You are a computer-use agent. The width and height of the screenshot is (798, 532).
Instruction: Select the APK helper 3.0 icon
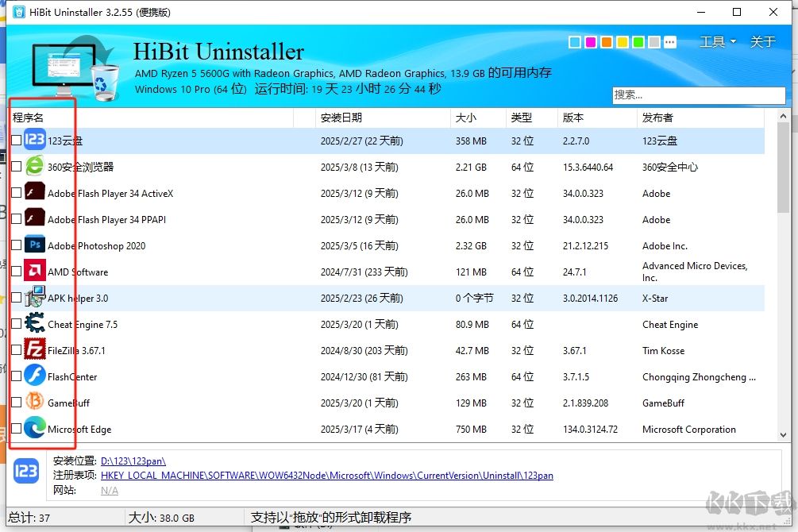33,298
